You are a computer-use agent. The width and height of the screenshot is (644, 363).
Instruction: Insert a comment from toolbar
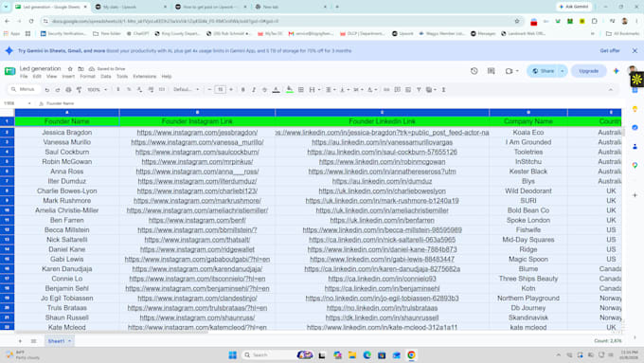point(397,90)
